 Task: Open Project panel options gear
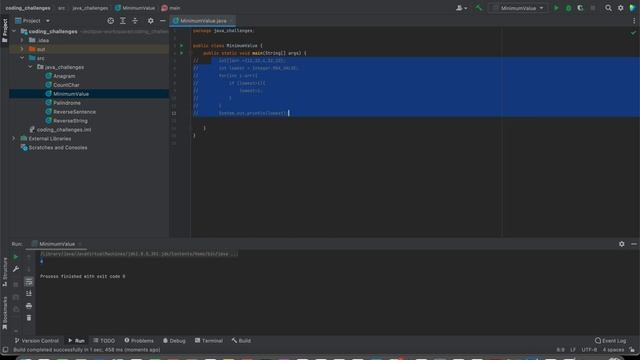coord(151,20)
